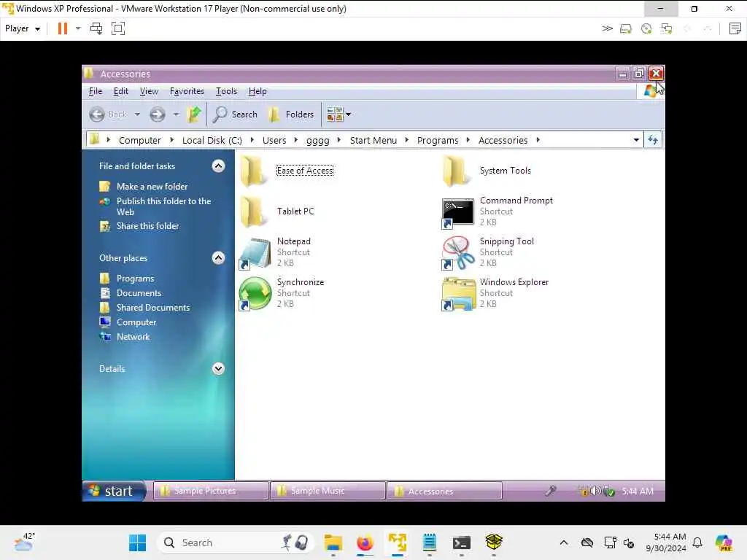747x560 pixels.
Task: Open the Forward history dropdown arrow
Action: click(176, 114)
